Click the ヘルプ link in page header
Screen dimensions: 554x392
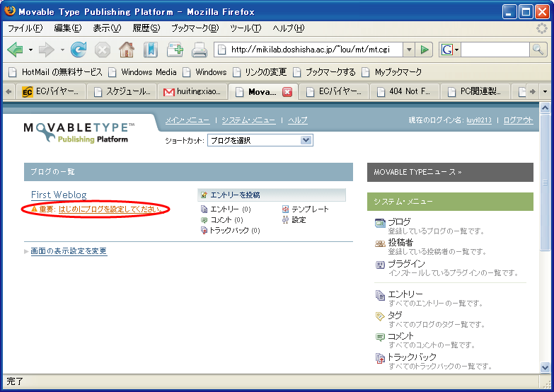(x=297, y=120)
